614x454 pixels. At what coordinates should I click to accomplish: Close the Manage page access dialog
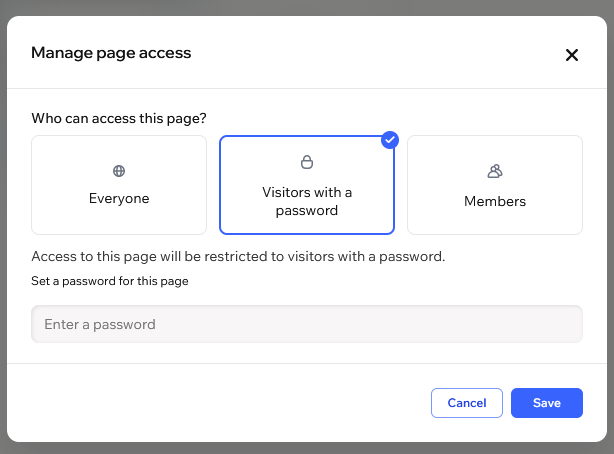tap(572, 55)
